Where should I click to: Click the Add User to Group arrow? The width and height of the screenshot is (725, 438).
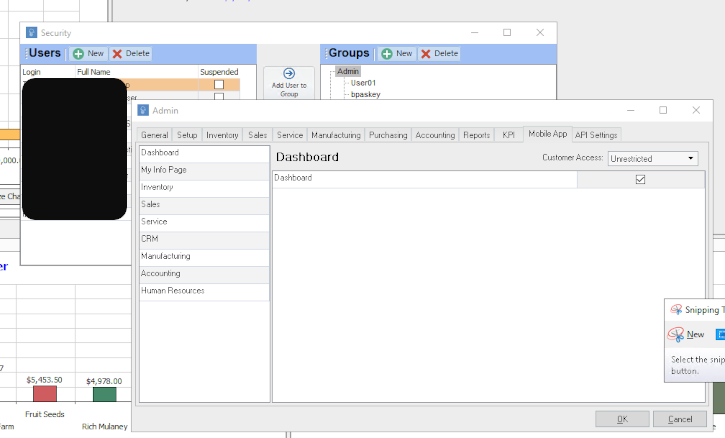[289, 74]
